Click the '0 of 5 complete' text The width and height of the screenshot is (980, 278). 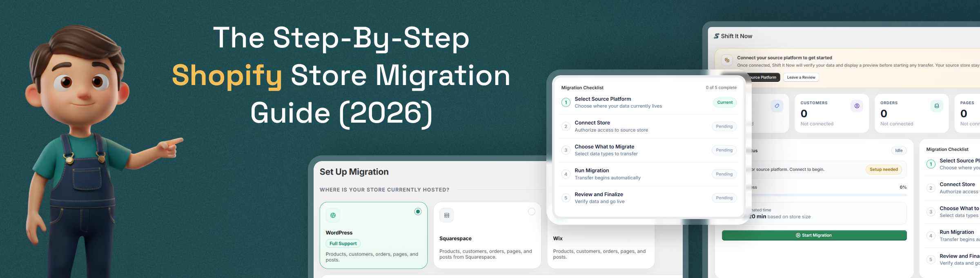[721, 87]
